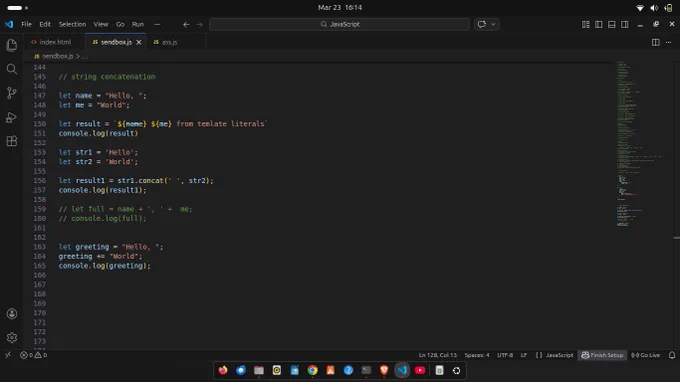This screenshot has height=382, width=680.
Task: Open Files manager from the dock
Action: pos(259,370)
